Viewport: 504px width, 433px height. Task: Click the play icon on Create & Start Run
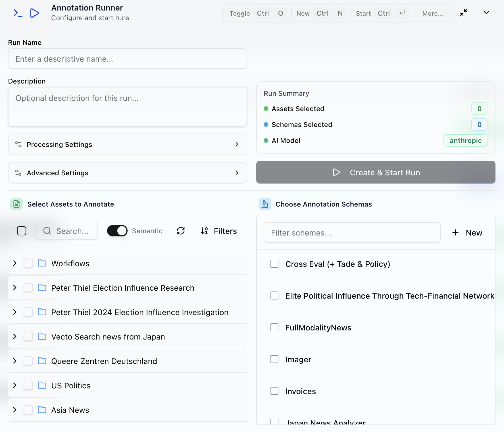coord(336,172)
